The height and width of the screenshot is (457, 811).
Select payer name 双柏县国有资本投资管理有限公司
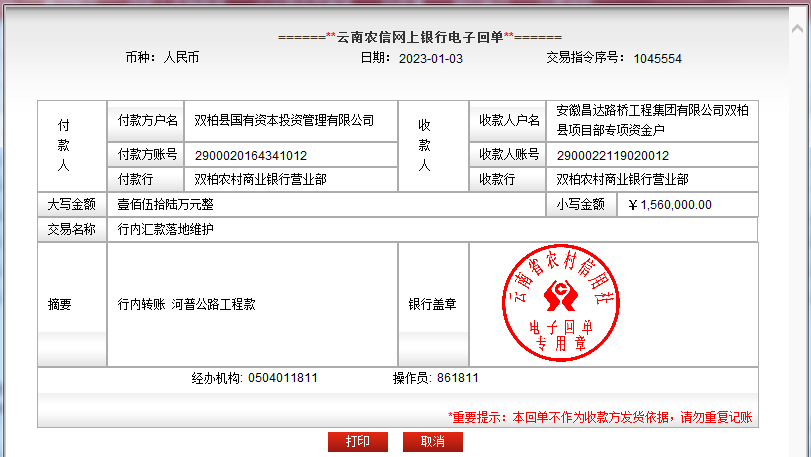pos(283,121)
